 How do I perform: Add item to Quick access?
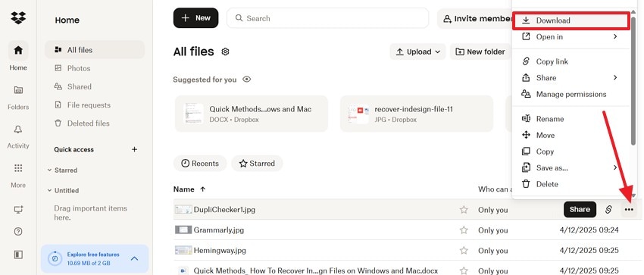(134, 149)
